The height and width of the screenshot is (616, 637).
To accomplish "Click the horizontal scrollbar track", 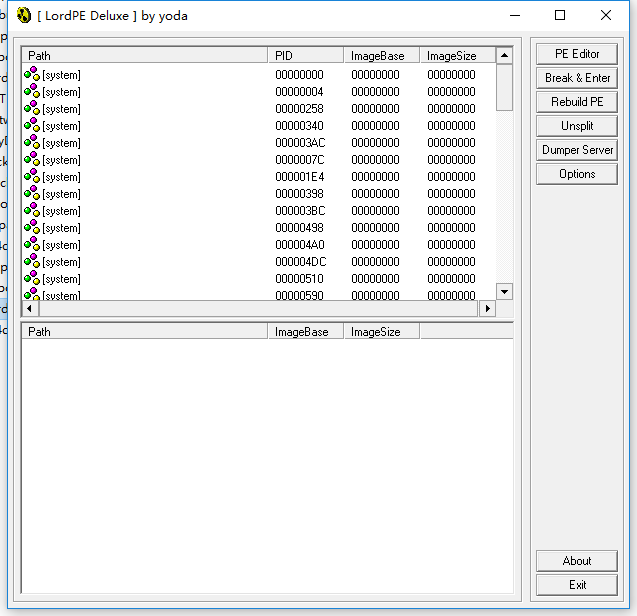I will click(x=259, y=309).
